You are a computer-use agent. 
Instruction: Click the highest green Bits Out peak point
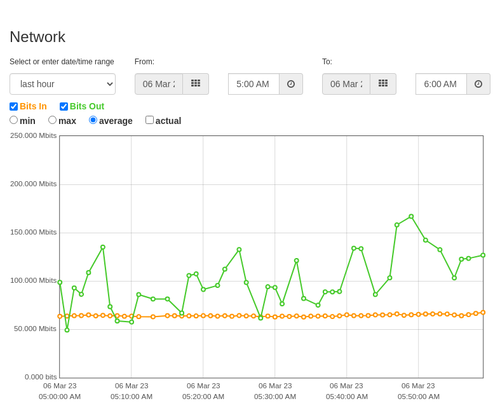click(411, 216)
